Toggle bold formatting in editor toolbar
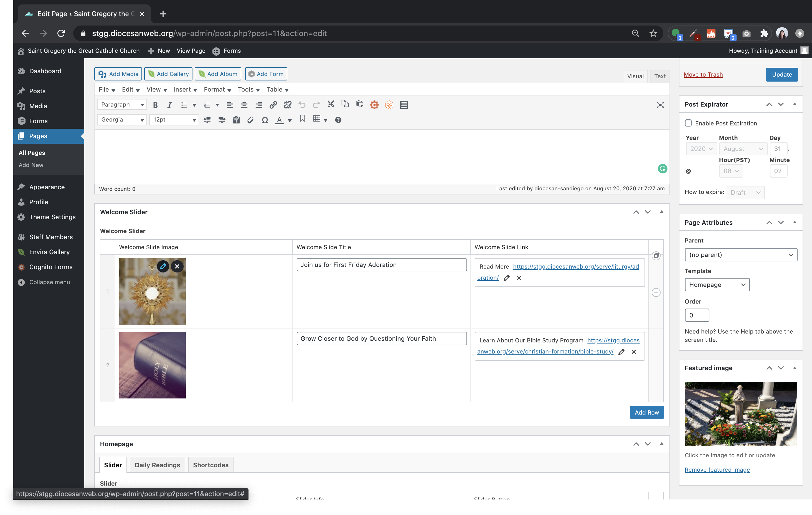This screenshot has height=515, width=812. click(x=155, y=105)
